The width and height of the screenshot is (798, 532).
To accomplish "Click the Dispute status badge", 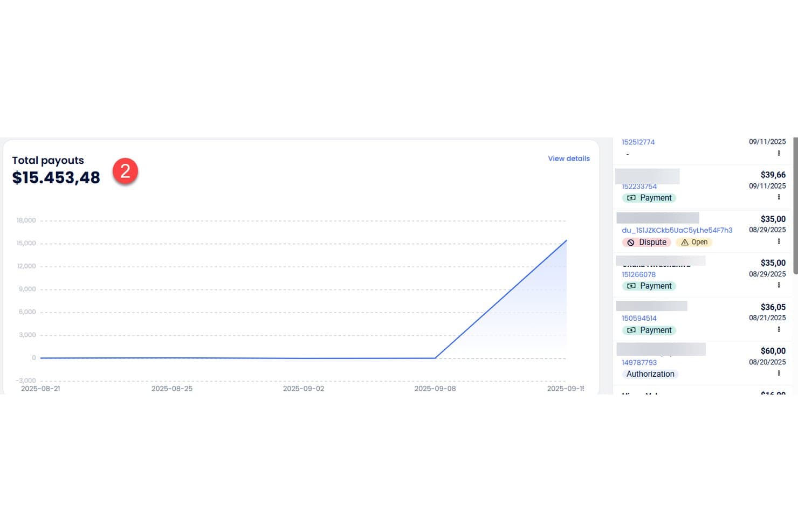I will tap(646, 242).
